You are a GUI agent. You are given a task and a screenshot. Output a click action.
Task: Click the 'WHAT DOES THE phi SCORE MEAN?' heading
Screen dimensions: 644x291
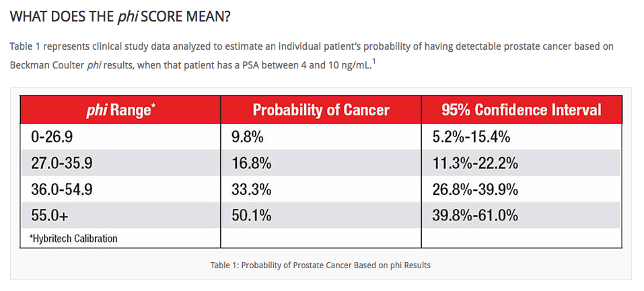[120, 15]
